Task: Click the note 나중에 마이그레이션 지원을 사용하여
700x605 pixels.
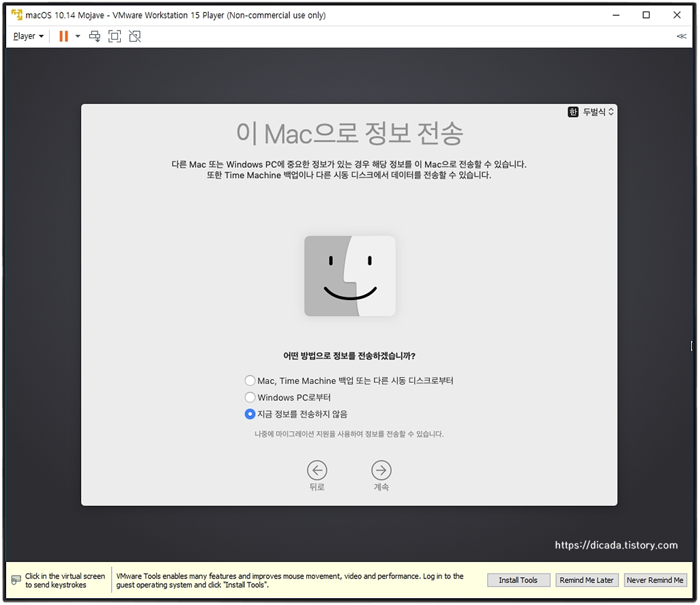Action: pyautogui.click(x=349, y=434)
